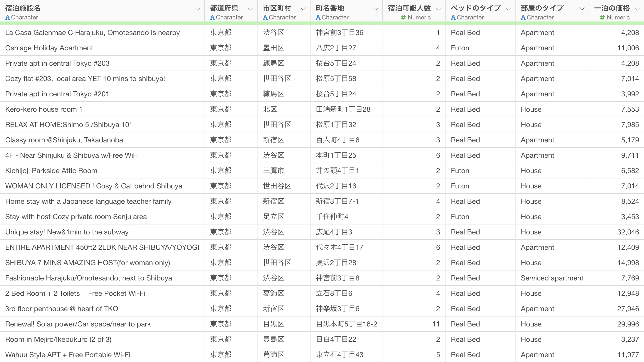
Task: Open the ベッドのタイプ column dropdown arrow
Action: (508, 9)
